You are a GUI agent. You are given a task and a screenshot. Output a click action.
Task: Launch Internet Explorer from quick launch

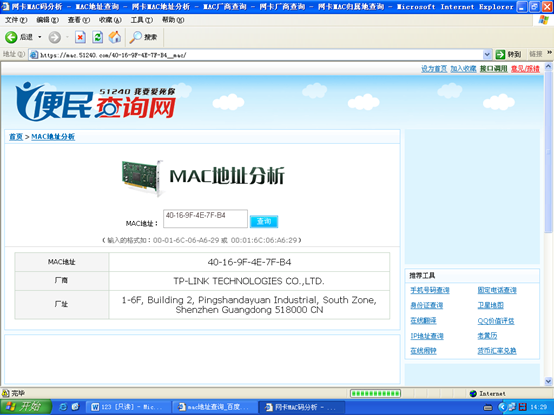(63, 407)
